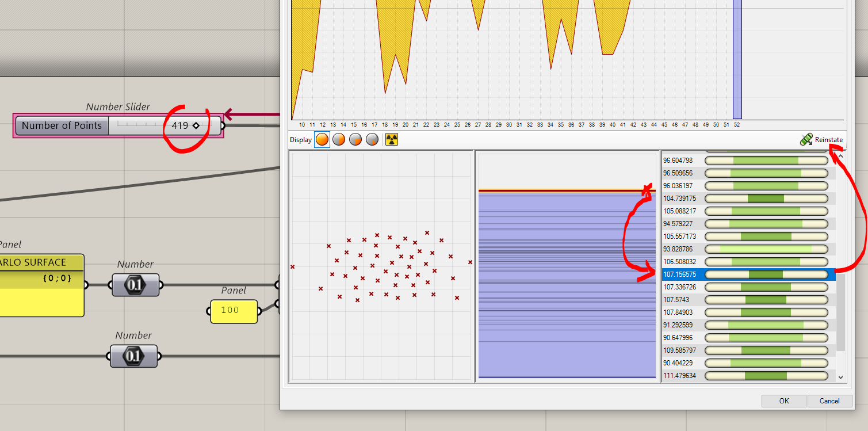Click the output grip of Panel 100
Image resolution: width=868 pixels, height=431 pixels.
(x=259, y=311)
